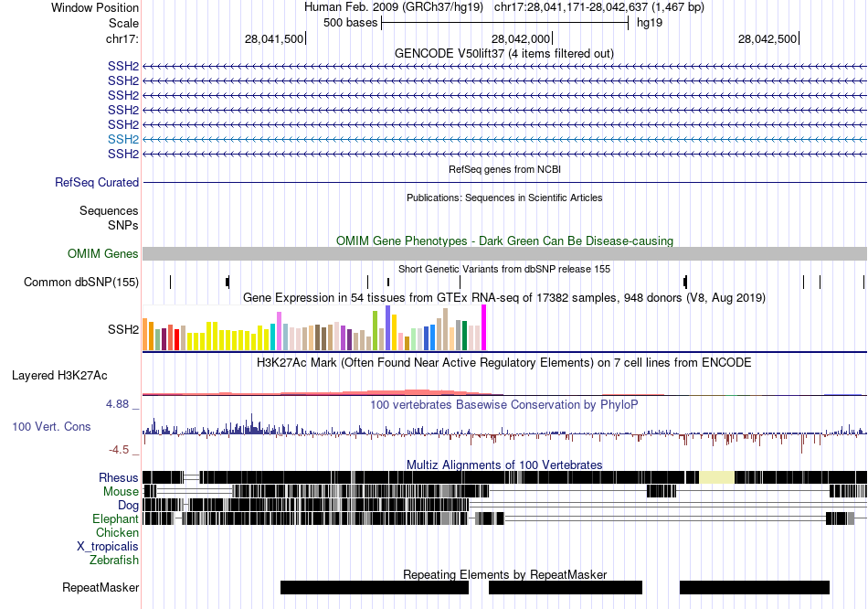Click the Common dbSNP(155) label
The height and width of the screenshot is (609, 868).
[81, 282]
